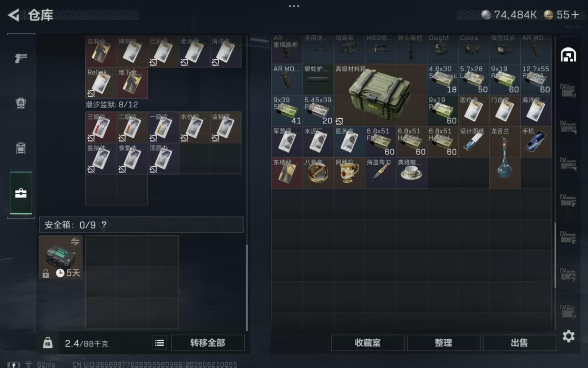Select the 龙舌兰 blue bottle item
The width and height of the screenshot is (588, 368).
504,157
